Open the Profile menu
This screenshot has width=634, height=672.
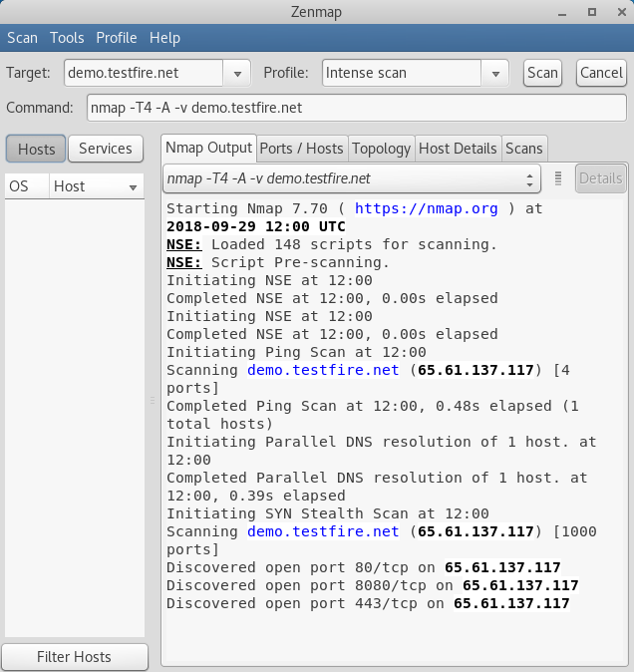[x=117, y=38]
